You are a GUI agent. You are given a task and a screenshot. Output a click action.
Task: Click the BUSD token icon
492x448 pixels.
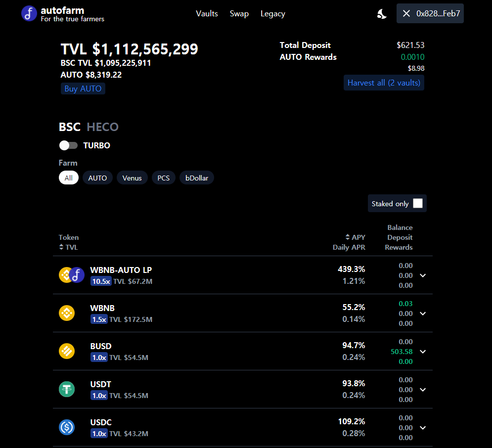click(67, 351)
